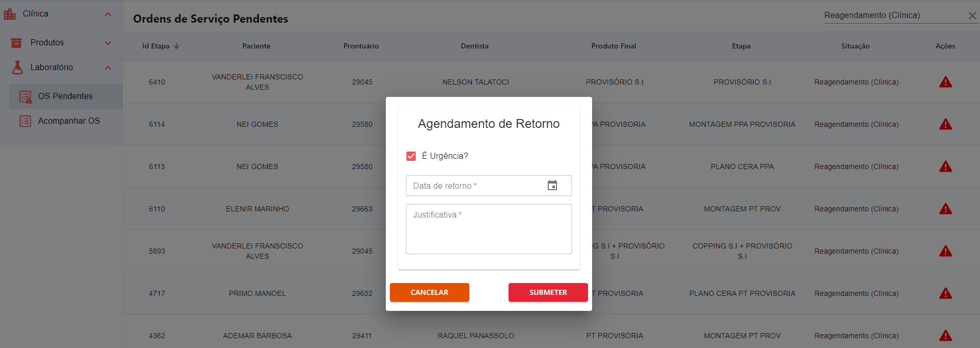Screen dimensions: 980x348
Task: Collapse the Clínica sidebar section
Action: (108, 14)
